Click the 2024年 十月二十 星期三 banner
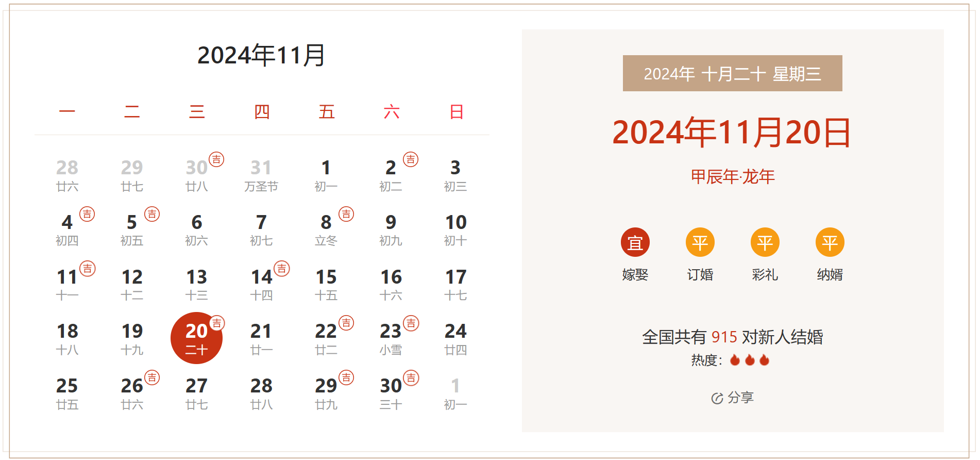The height and width of the screenshot is (460, 980). tap(732, 74)
